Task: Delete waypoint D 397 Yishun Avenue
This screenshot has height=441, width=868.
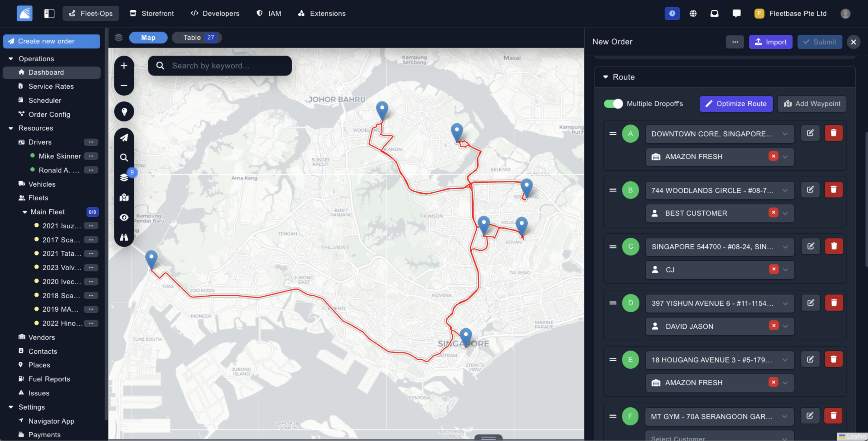Action: pos(834,303)
